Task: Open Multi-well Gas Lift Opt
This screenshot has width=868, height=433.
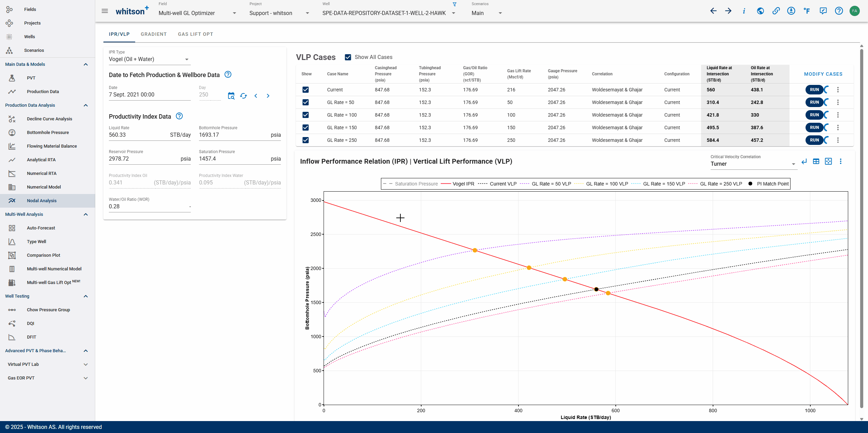Action: point(47,283)
